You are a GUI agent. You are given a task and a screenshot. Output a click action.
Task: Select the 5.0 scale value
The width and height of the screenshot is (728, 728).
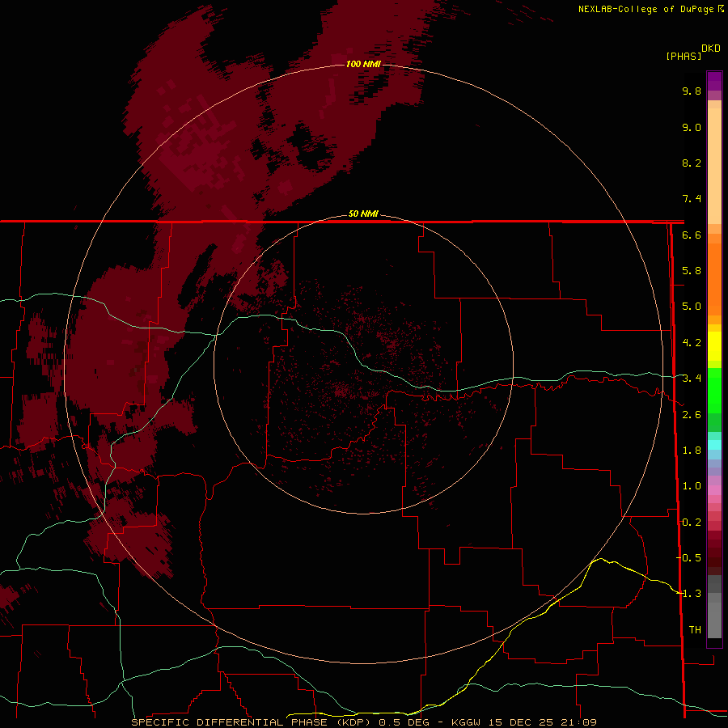tap(692, 307)
